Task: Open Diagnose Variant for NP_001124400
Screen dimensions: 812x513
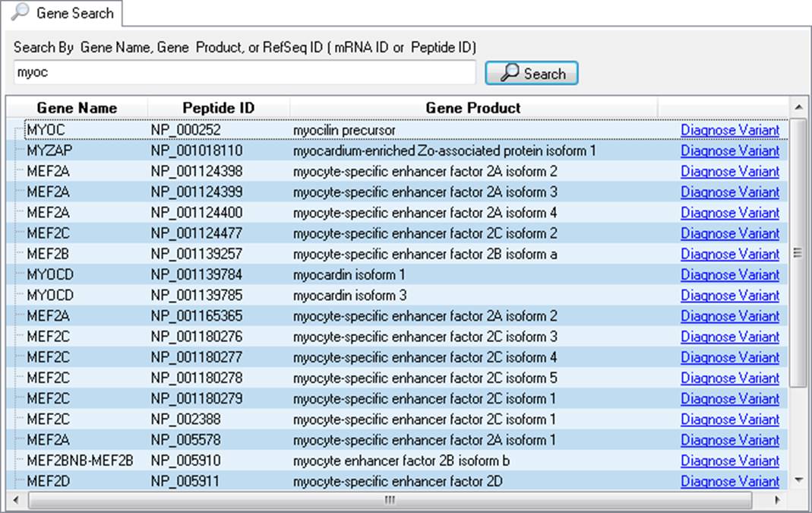Action: pos(730,213)
